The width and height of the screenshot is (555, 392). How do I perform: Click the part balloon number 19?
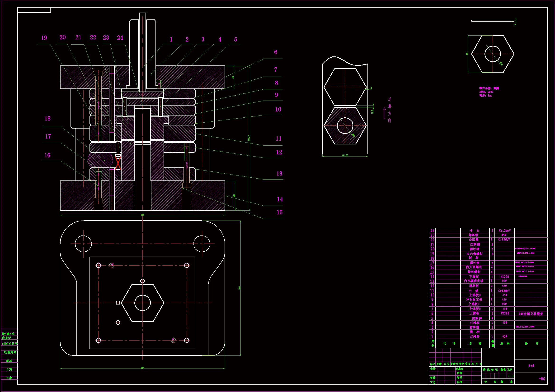[x=44, y=38]
